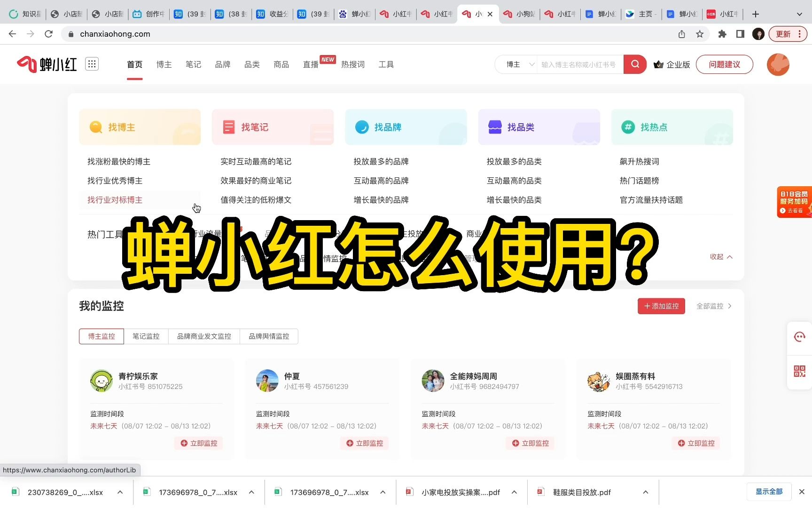Screen dimensions: 812x508
Task: Click 立即监控 for 娱圈蒸有料
Action: (x=696, y=443)
